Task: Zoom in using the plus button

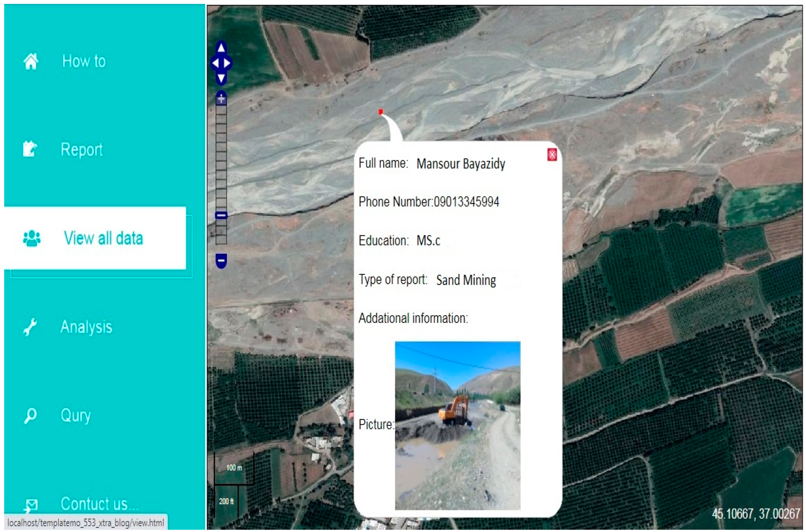Action: click(221, 99)
